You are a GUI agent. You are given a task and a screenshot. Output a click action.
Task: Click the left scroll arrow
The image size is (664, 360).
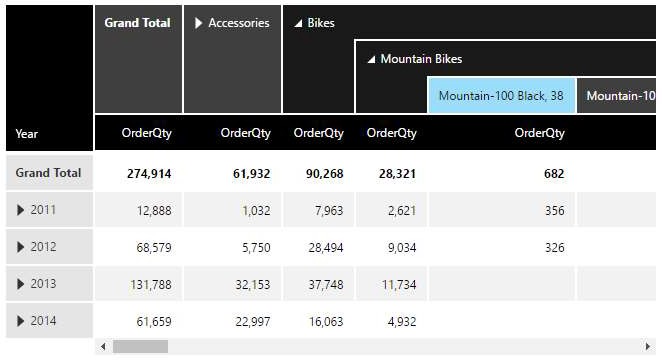pos(103,346)
